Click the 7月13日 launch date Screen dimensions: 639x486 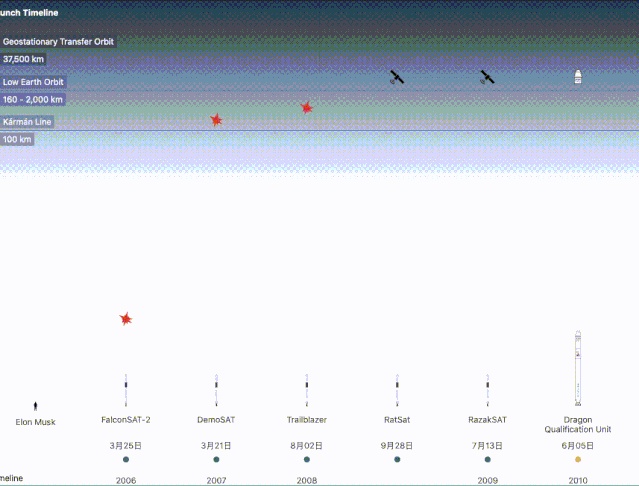click(x=487, y=446)
